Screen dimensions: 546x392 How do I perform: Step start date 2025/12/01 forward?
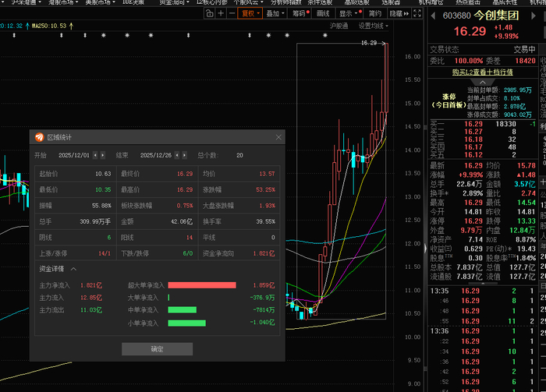(103, 155)
